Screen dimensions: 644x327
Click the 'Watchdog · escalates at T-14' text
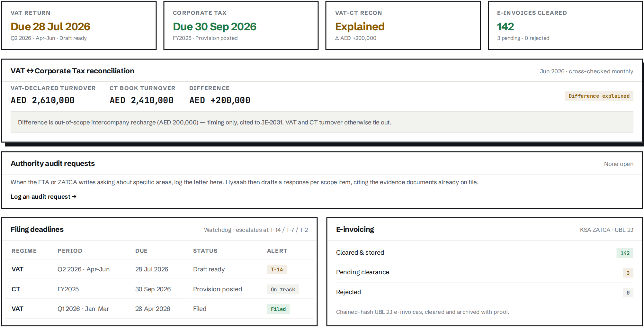pyautogui.click(x=256, y=230)
